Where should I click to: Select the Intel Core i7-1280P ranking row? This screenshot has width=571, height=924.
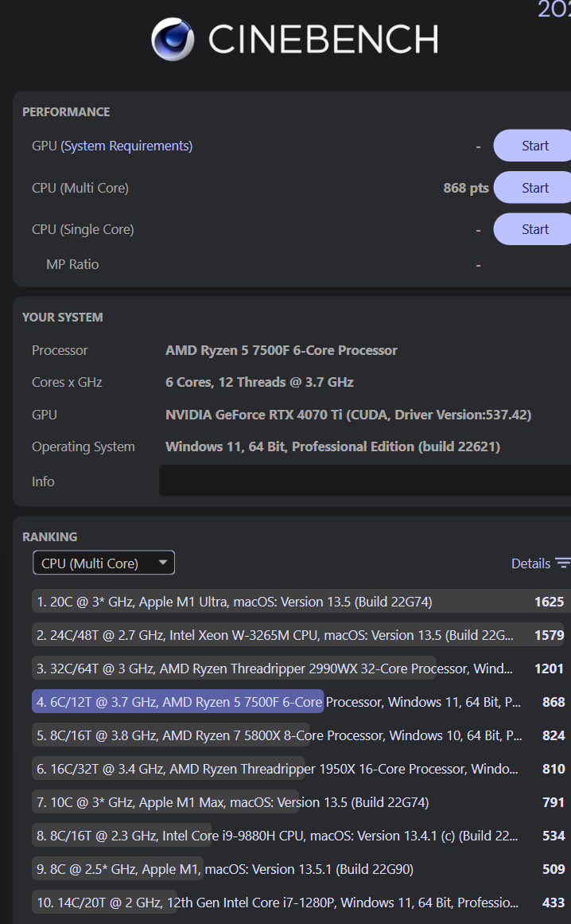click(x=278, y=903)
